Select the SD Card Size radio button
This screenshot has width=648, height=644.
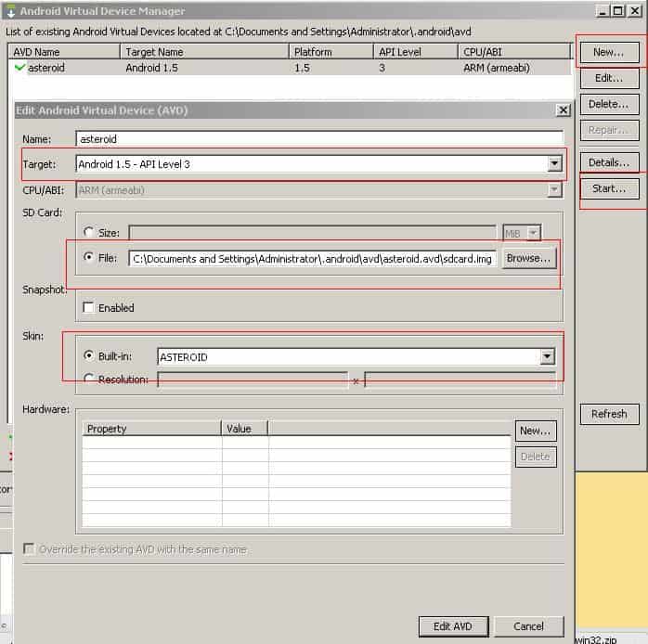89,233
